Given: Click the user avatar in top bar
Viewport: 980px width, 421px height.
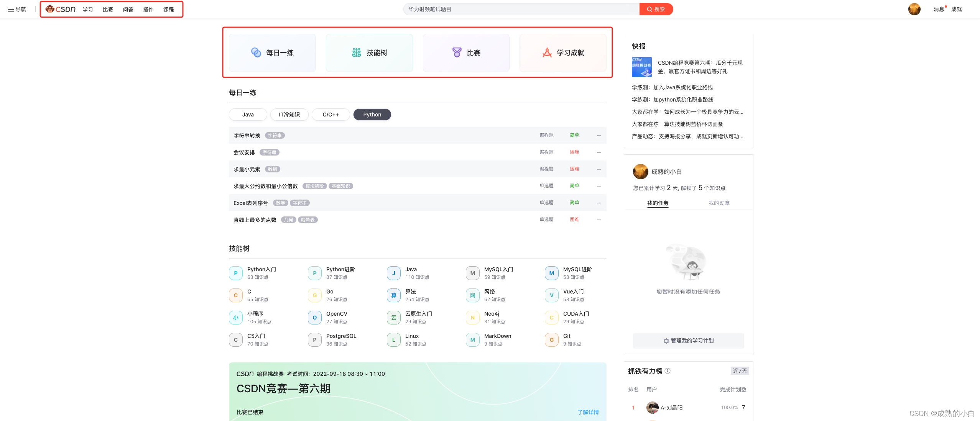Looking at the screenshot, I should 914,9.
